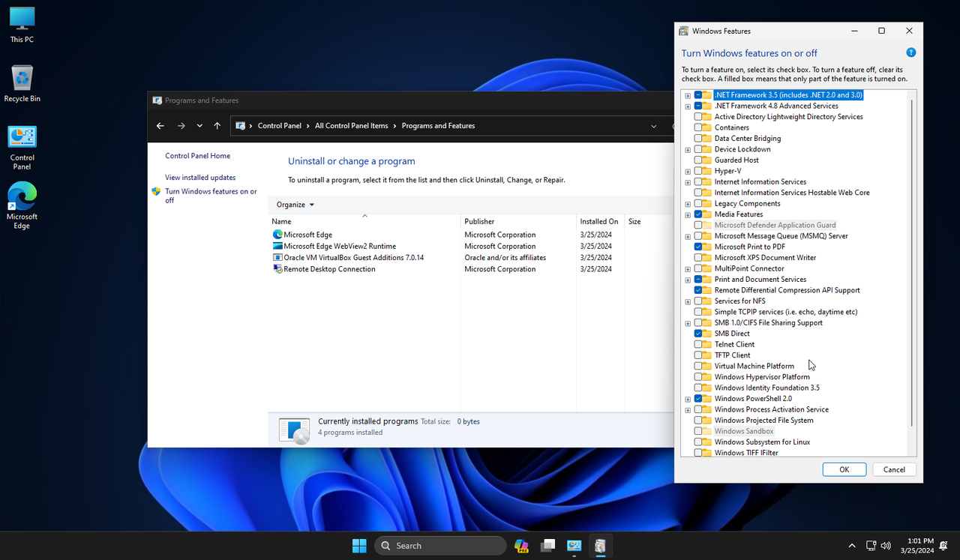Click Cancel in the Windows Features dialog

[894, 469]
